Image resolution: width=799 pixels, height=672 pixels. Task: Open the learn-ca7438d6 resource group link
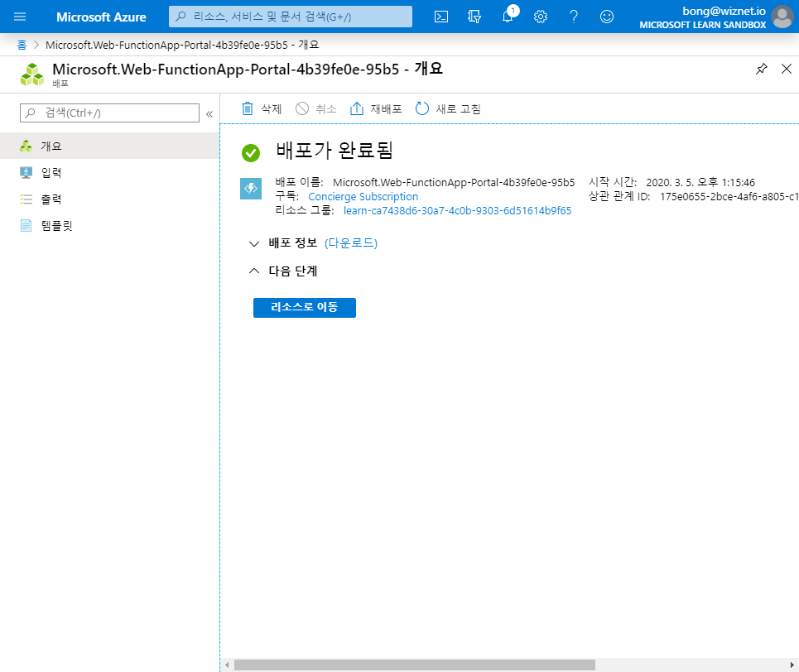(x=457, y=210)
